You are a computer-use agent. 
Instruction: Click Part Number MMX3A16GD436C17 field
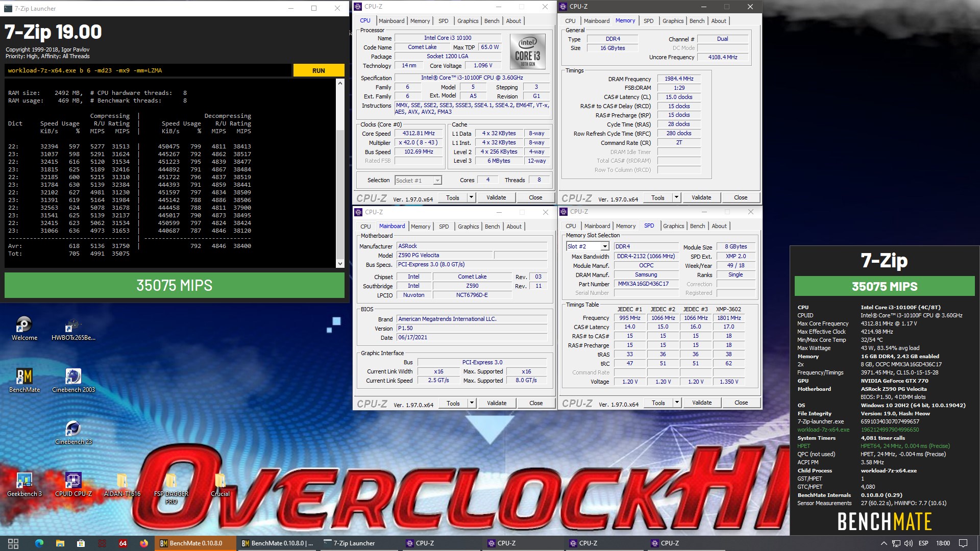[647, 284]
